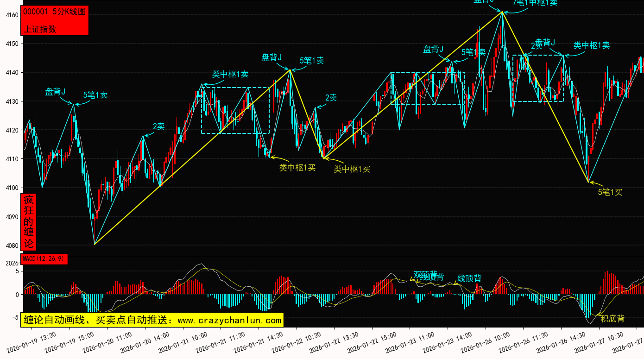
Task: Select the MACD(12,26,9) indicator label
Action: (x=44, y=258)
